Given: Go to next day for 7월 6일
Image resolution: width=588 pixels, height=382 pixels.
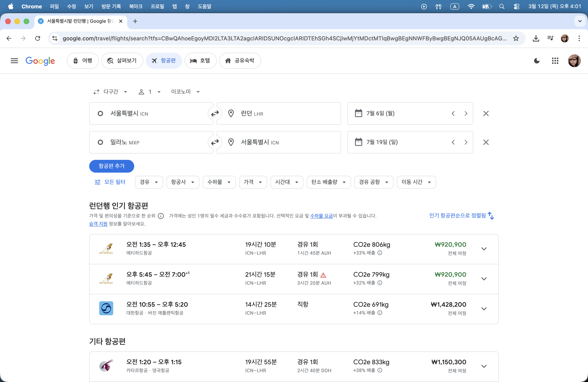Looking at the screenshot, I should point(466,113).
